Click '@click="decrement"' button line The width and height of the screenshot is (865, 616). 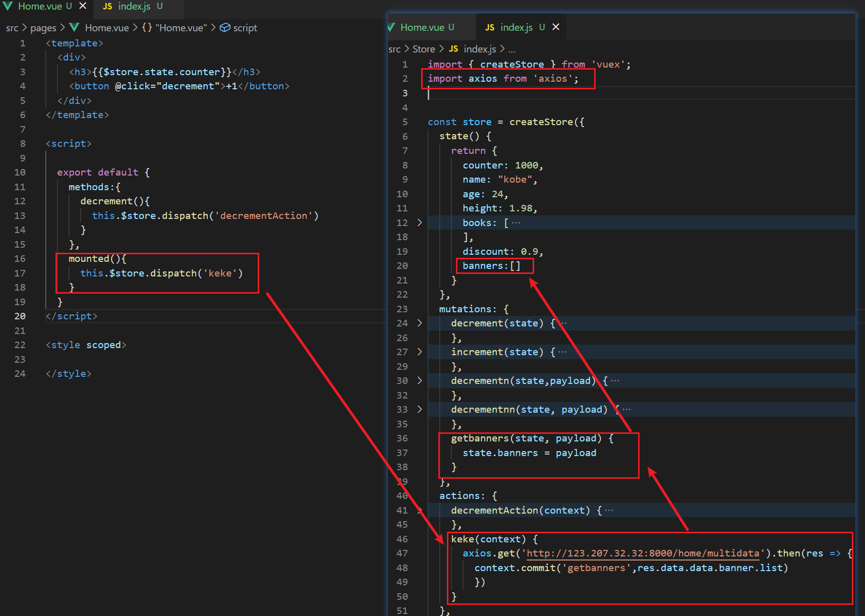click(x=179, y=86)
